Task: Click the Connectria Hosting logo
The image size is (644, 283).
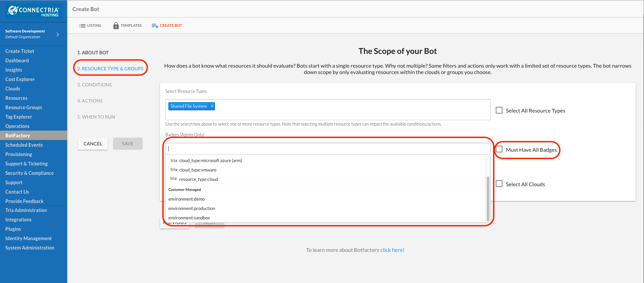Action: 34,11
